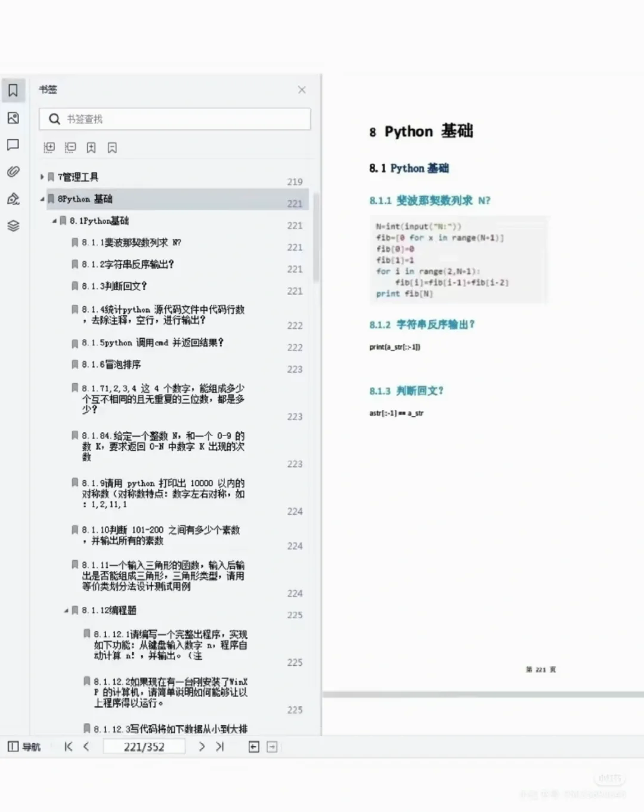Go to the last page with the arrow
The width and height of the screenshot is (644, 812).
[219, 746]
